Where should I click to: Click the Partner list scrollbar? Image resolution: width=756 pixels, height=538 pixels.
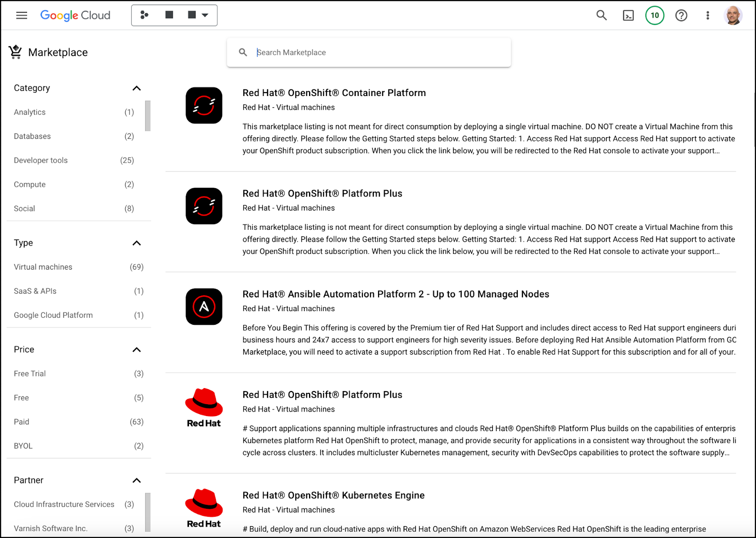(148, 512)
